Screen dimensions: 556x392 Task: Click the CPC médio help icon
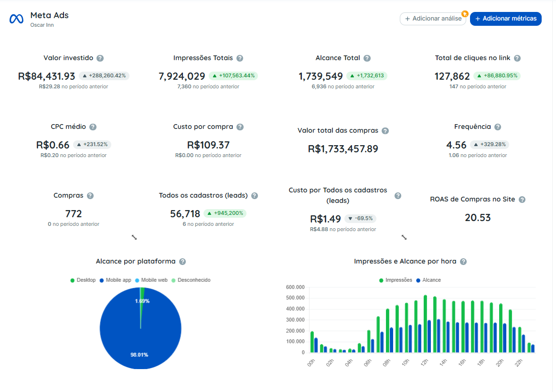(x=93, y=127)
